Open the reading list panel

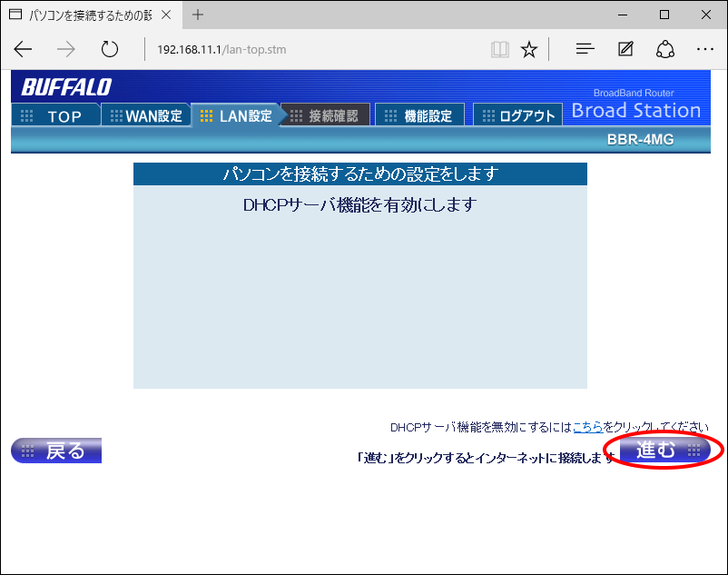[x=584, y=50]
